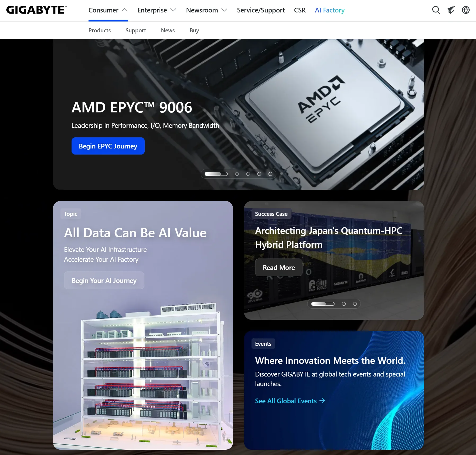Screen dimensions: 476x455
Task: Click the Success Case tag label
Action: pyautogui.click(x=271, y=214)
